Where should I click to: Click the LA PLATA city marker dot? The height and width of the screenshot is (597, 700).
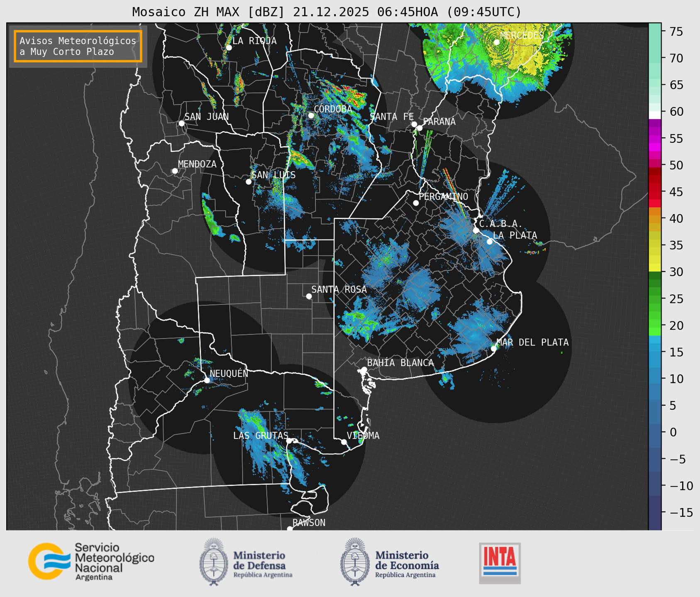click(490, 242)
